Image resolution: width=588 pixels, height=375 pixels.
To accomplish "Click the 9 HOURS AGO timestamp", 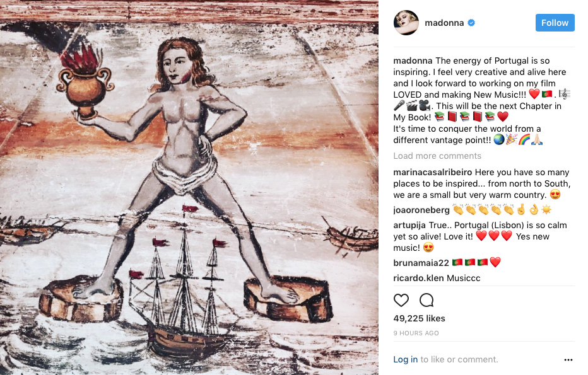I will [x=416, y=333].
